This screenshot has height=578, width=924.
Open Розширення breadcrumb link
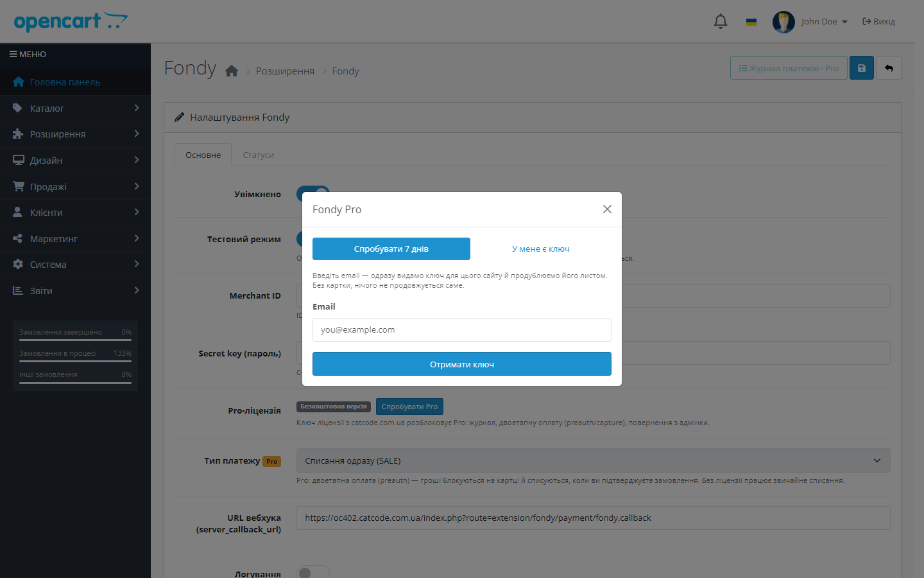coord(285,71)
